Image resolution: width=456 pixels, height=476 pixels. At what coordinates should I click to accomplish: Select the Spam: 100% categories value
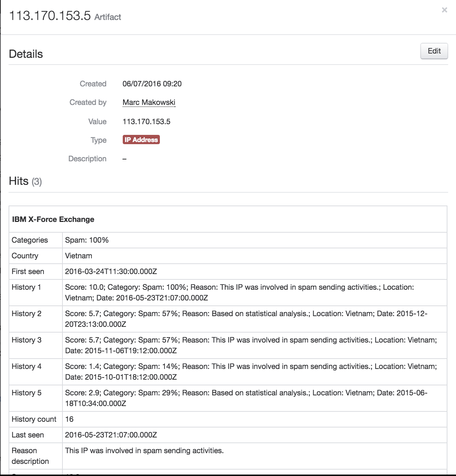click(x=87, y=240)
